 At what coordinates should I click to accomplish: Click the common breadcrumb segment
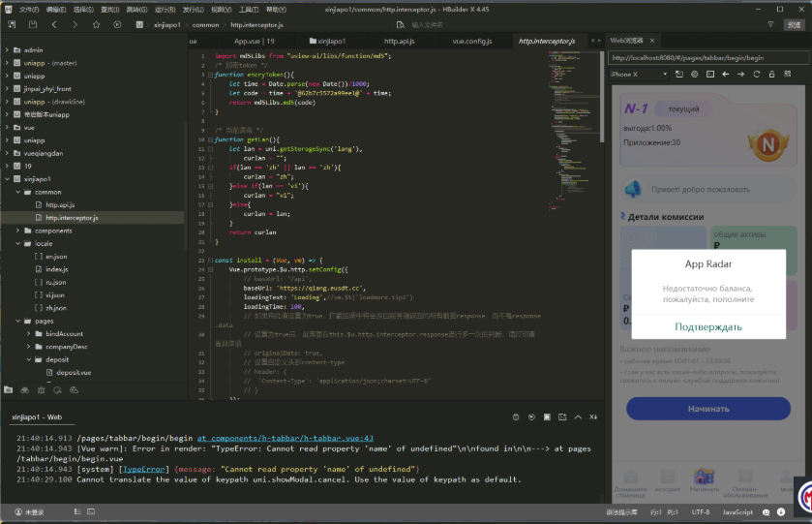[205, 25]
